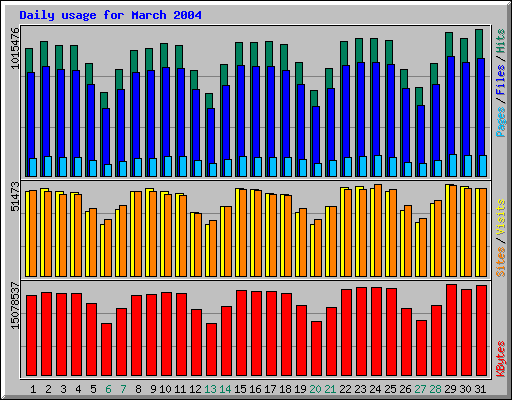Viewport: 512px width, 400px height.
Task: Click the red KBytes bar for day 6
Action: [106, 349]
